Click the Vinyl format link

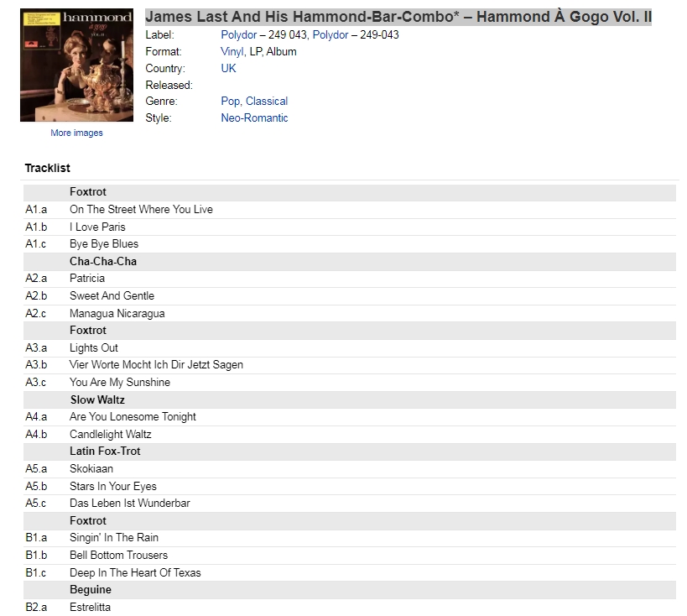(232, 52)
